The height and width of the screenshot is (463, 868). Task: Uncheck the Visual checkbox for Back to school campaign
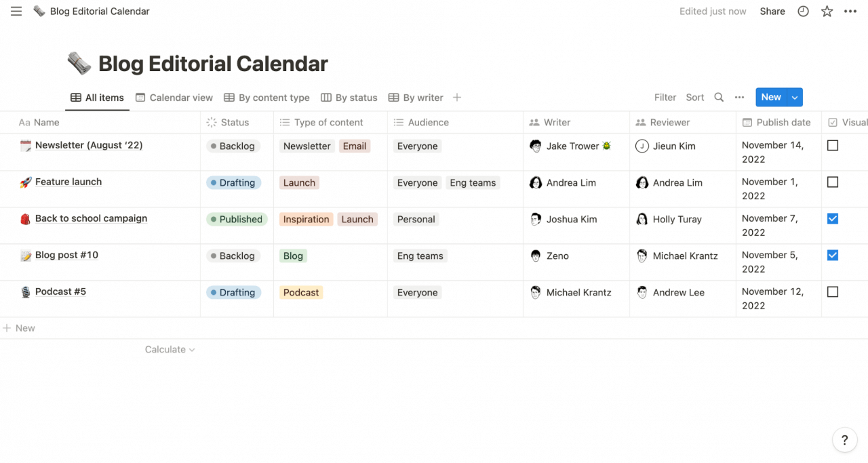(x=833, y=218)
